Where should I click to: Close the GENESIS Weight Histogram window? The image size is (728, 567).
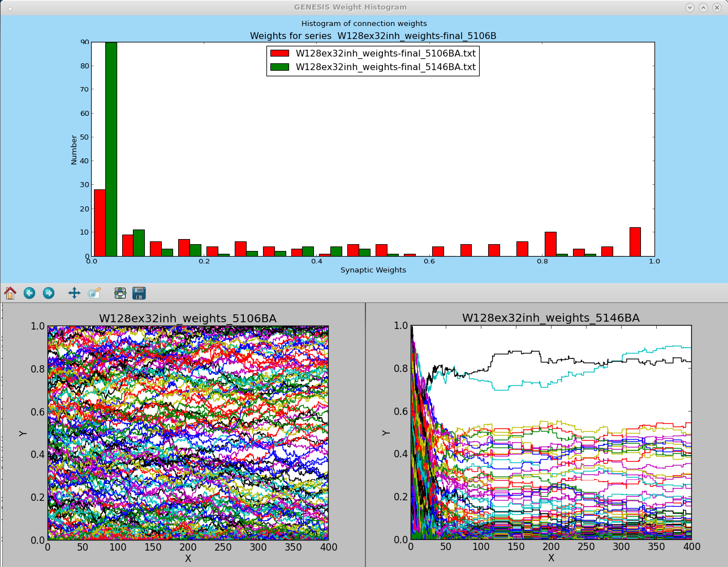(x=717, y=7)
